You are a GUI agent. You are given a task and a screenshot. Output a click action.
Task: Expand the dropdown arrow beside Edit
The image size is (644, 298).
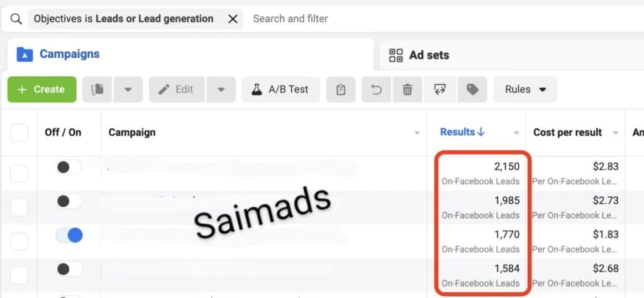221,90
